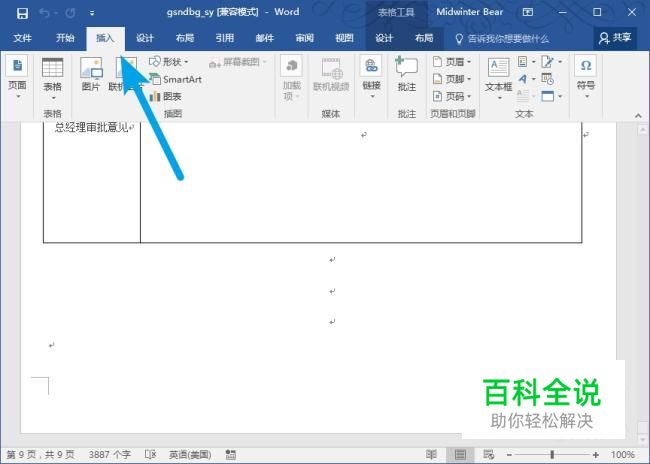650x464 pixels.
Task: Click the account name Midwinter Bear
Action: point(469,12)
